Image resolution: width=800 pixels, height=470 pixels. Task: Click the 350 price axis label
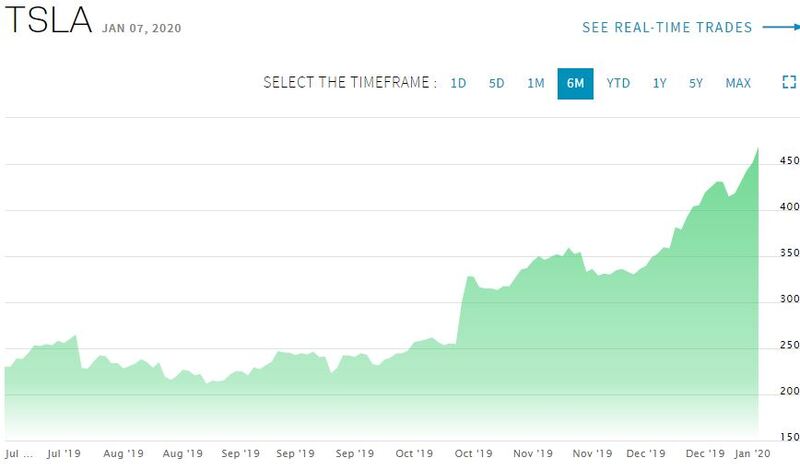789,253
